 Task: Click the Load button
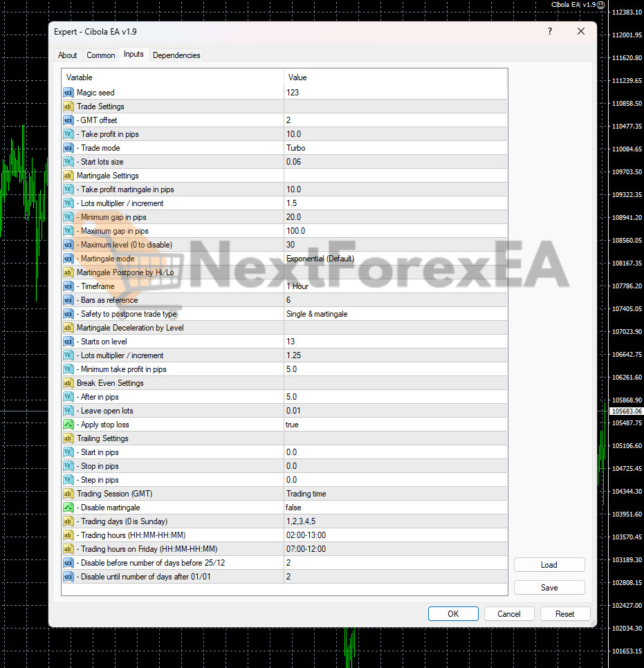(x=549, y=565)
